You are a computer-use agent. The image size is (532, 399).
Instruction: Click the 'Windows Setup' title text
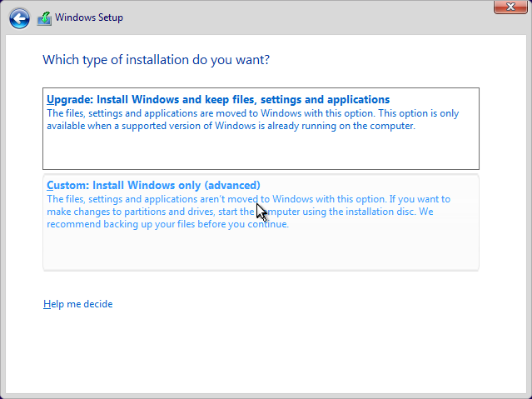click(x=89, y=17)
